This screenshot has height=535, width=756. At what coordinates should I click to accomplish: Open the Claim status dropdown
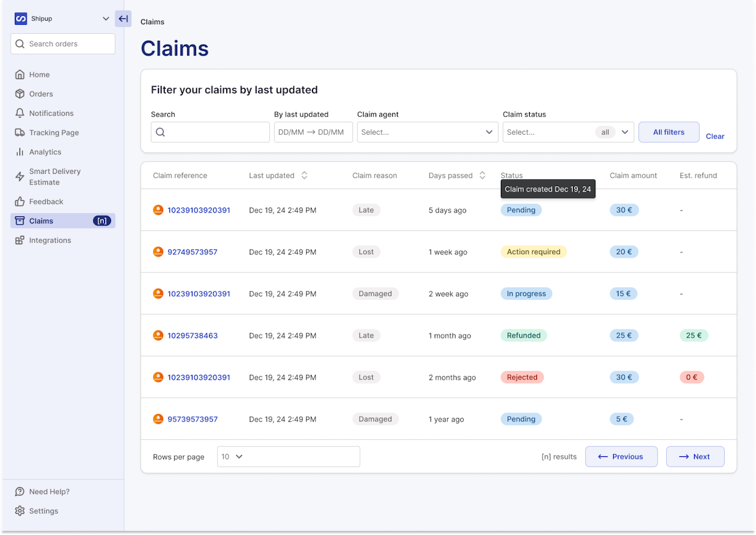[x=568, y=132]
